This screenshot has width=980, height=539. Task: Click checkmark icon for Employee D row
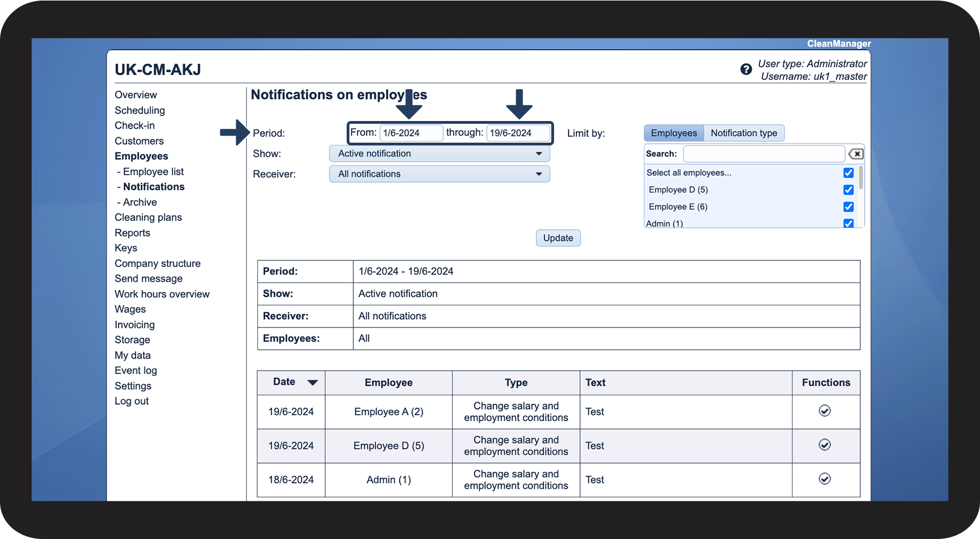(x=825, y=445)
